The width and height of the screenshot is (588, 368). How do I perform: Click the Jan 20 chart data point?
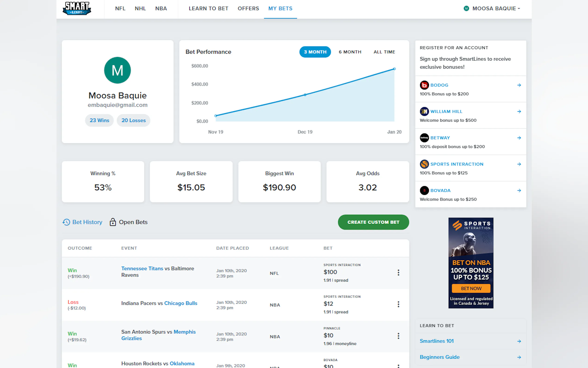tap(394, 69)
